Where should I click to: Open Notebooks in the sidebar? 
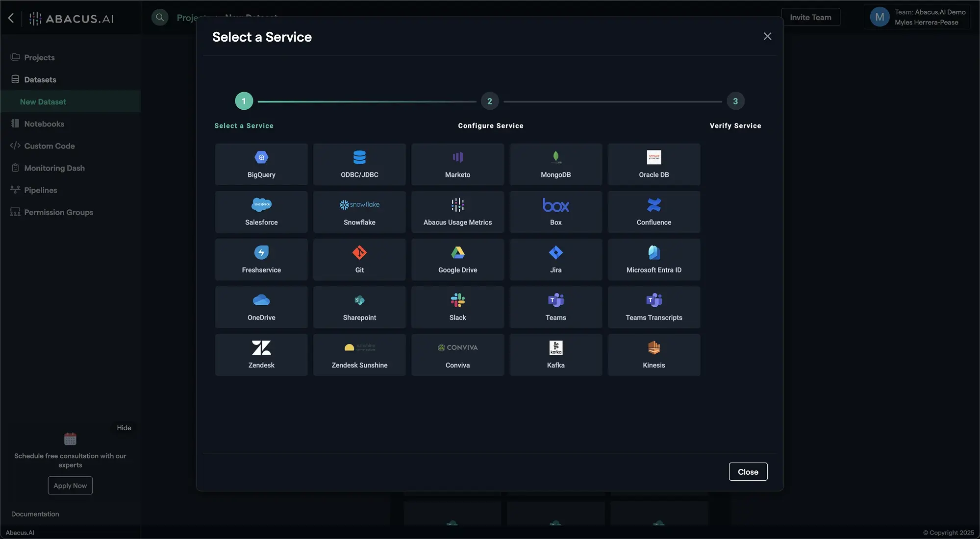tap(44, 124)
